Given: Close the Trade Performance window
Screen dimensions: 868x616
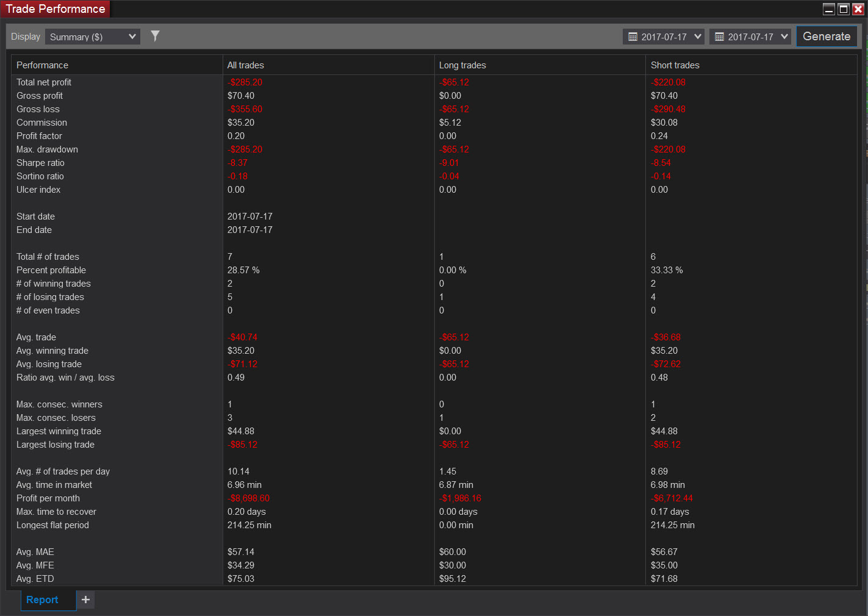Looking at the screenshot, I should (858, 9).
